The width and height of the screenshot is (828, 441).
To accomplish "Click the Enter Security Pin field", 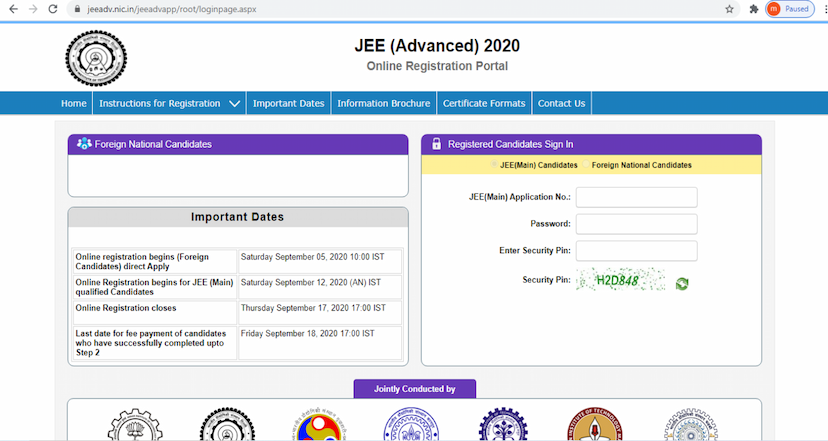I will [636, 251].
